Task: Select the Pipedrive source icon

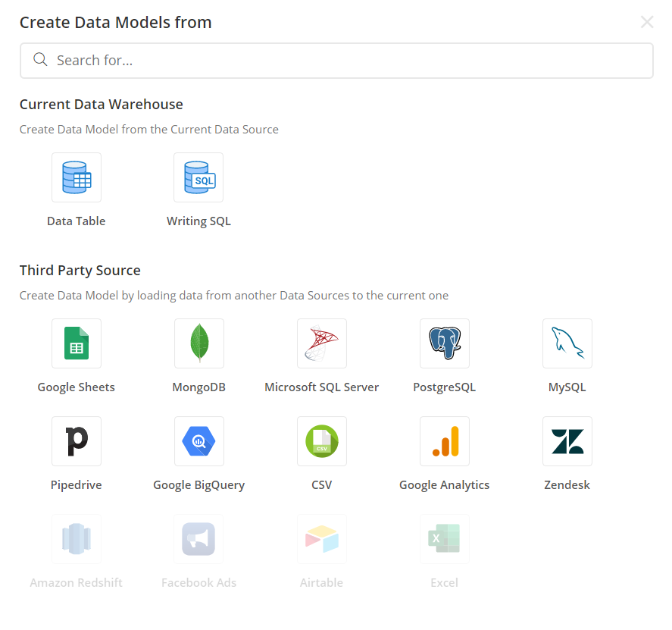Action: tap(77, 441)
